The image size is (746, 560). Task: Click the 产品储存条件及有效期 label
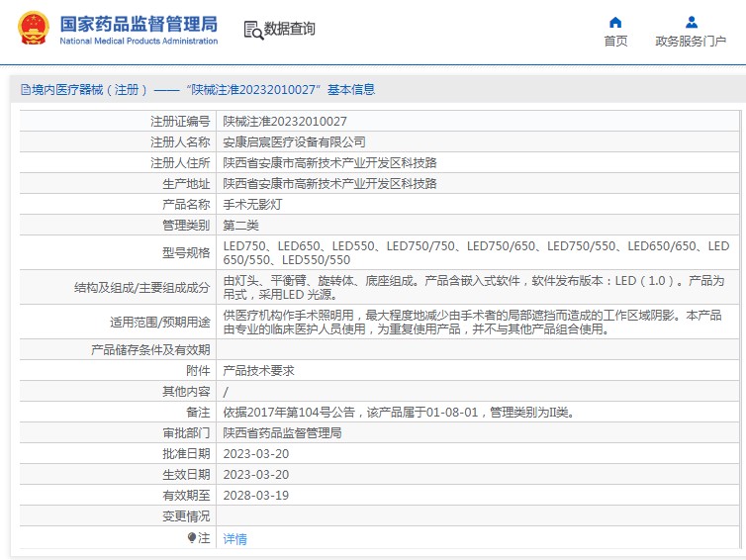pyautogui.click(x=150, y=349)
